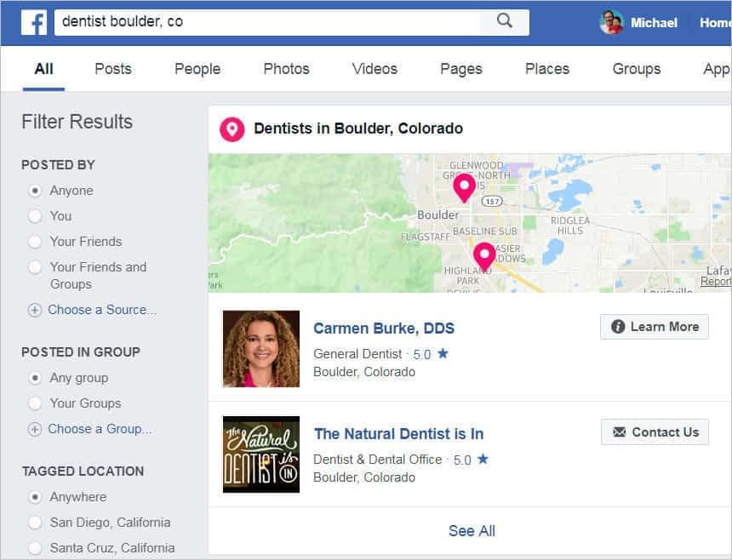Select the Anywhere location radio button
732x560 pixels.
point(35,497)
